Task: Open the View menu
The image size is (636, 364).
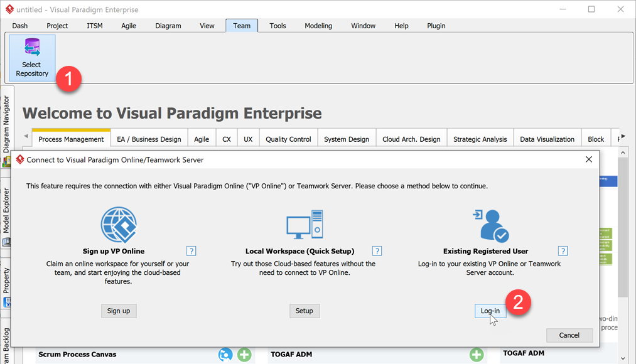Action: tap(207, 26)
